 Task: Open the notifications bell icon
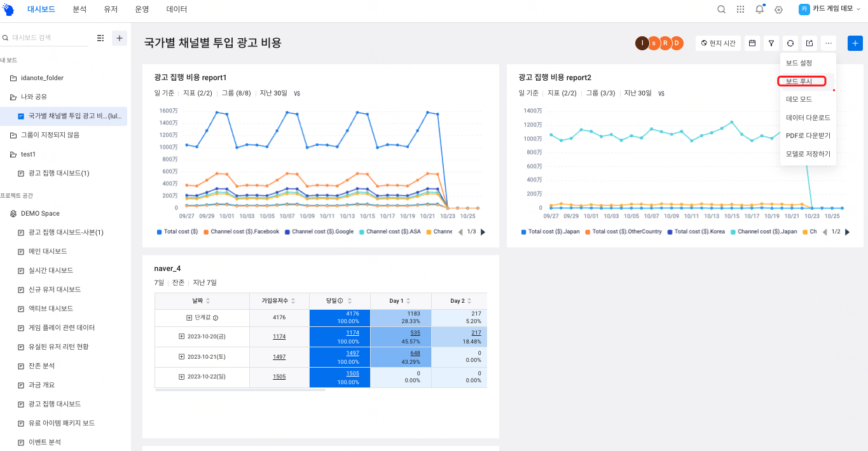point(760,9)
